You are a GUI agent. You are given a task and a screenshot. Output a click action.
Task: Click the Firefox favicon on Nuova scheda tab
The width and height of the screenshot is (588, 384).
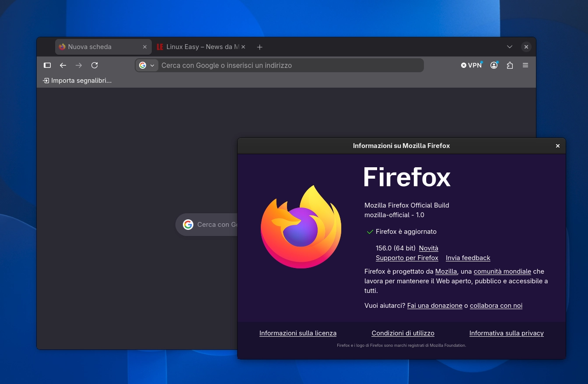[62, 47]
